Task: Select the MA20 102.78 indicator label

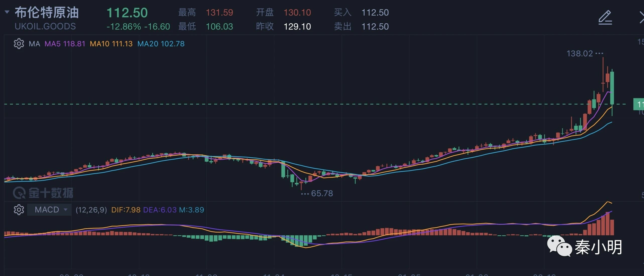Action: (x=161, y=44)
